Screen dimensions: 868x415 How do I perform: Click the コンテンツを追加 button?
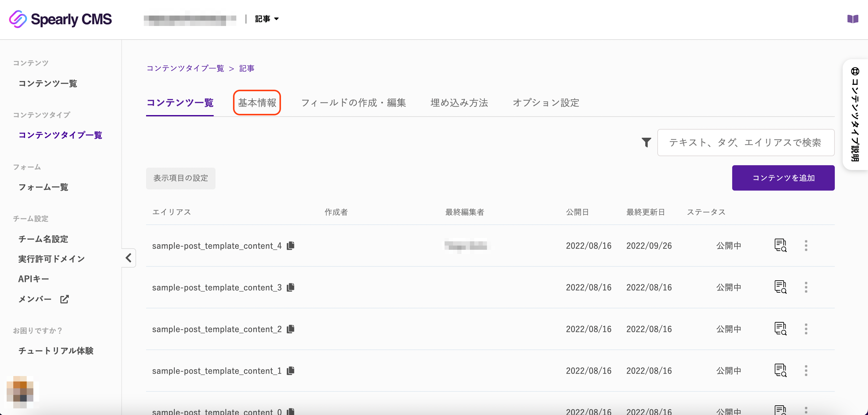783,178
